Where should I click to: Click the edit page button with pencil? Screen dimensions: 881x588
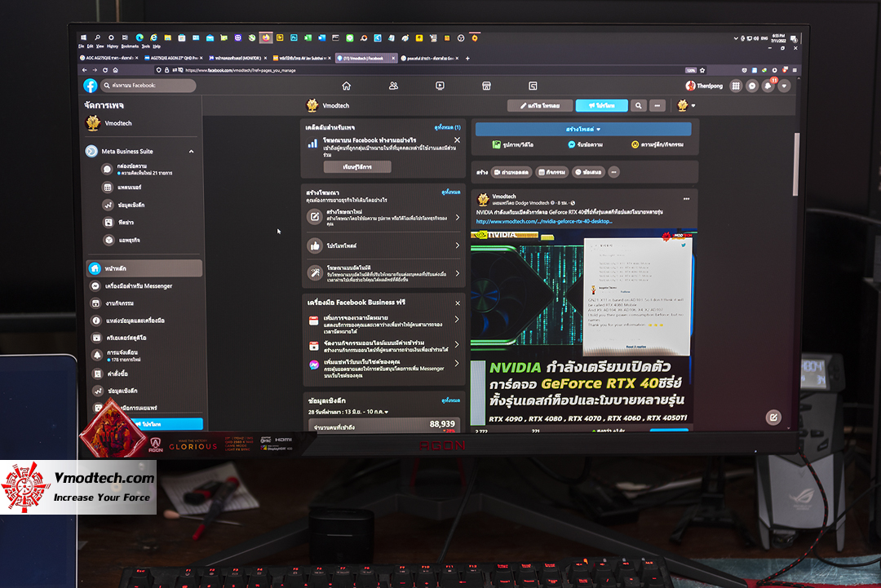(x=540, y=105)
